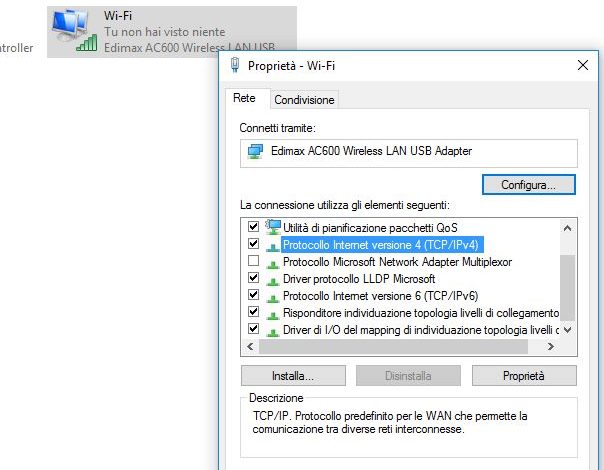The width and height of the screenshot is (604, 470).
Task: Open Proprietà for the selected protocol
Action: pos(524,376)
